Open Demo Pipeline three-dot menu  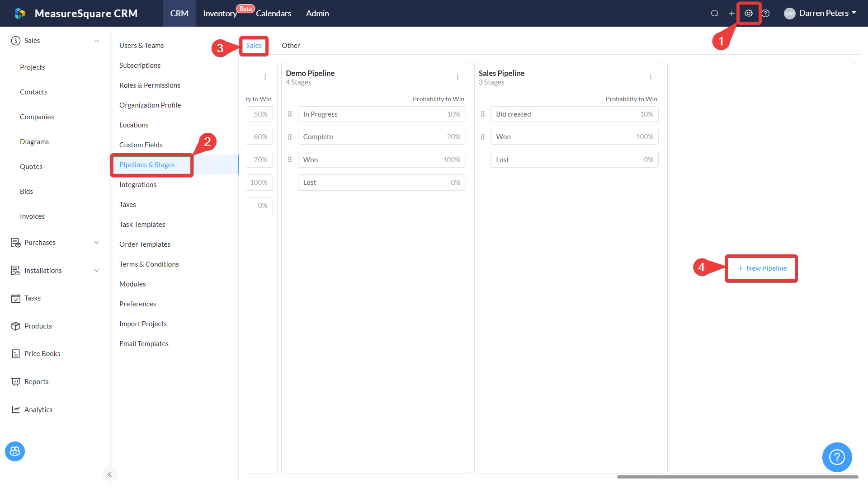click(458, 77)
